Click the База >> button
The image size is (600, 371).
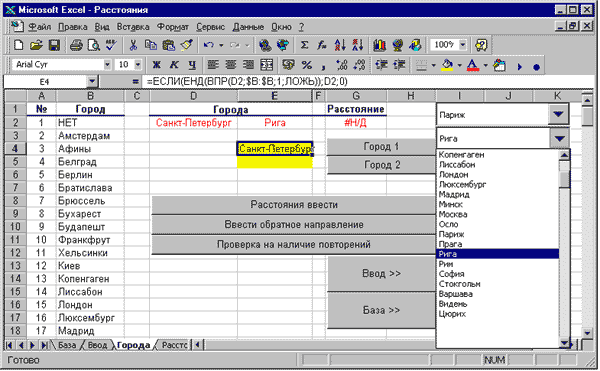coord(381,310)
